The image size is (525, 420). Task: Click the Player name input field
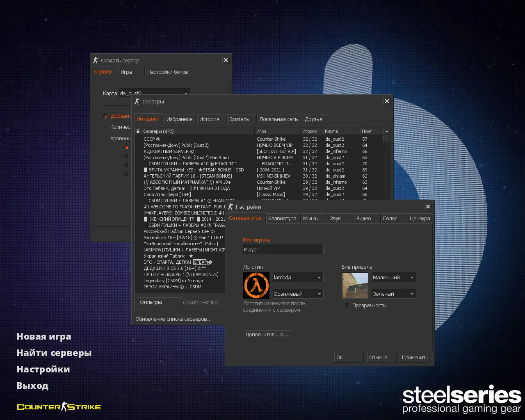pyautogui.click(x=283, y=249)
